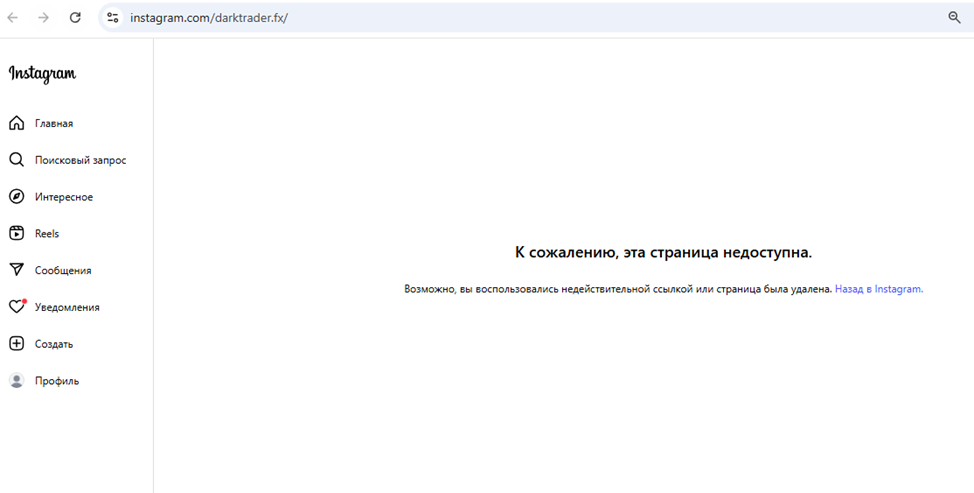
Task: Follow the Назад в Instagram link
Action: [879, 289]
